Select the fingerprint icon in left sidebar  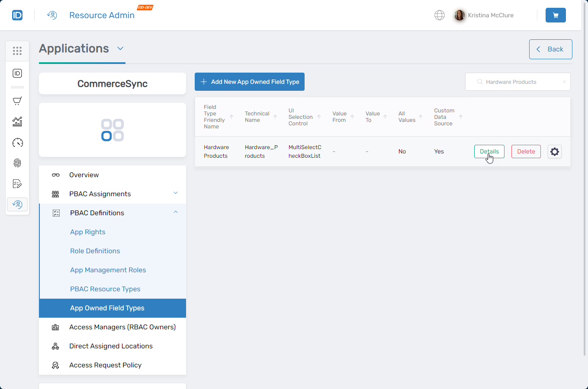pos(17,163)
